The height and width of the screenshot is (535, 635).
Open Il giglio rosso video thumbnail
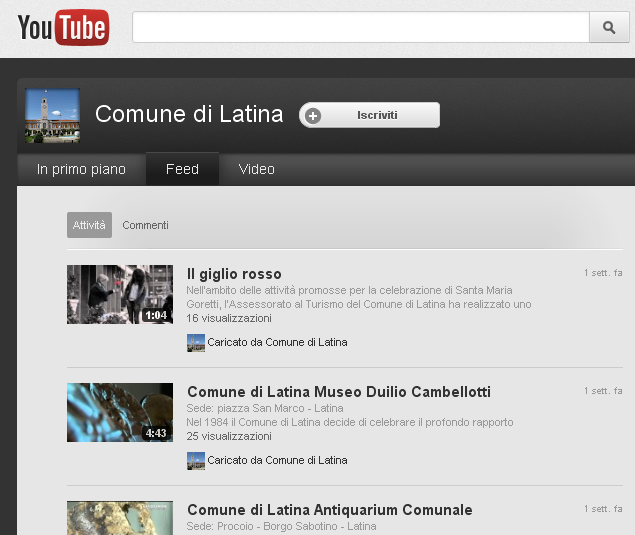(120, 294)
